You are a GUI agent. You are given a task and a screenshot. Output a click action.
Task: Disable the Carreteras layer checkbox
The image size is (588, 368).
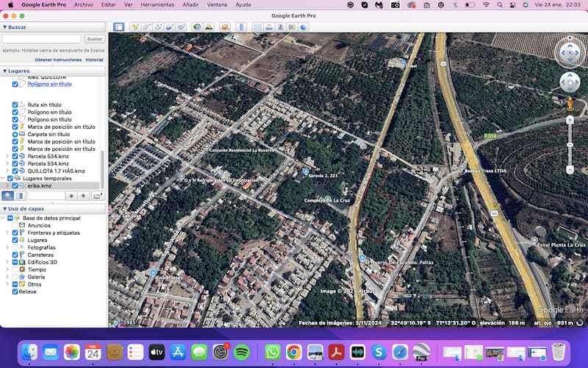[x=15, y=255]
